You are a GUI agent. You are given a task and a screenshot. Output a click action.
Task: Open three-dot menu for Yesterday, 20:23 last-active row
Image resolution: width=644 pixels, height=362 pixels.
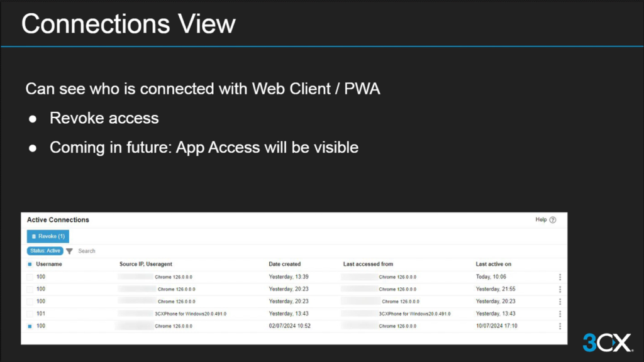click(560, 302)
